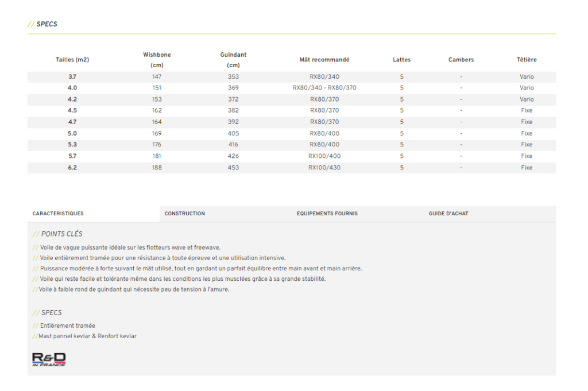Screen dimensions: 588x391
Task: Select the 6.2 size cell
Action: 72,168
